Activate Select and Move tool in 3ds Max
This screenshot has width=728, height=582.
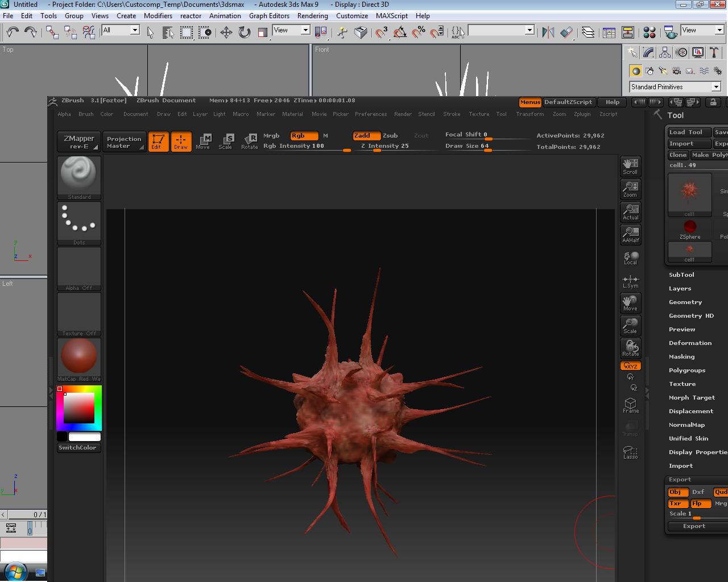[226, 32]
